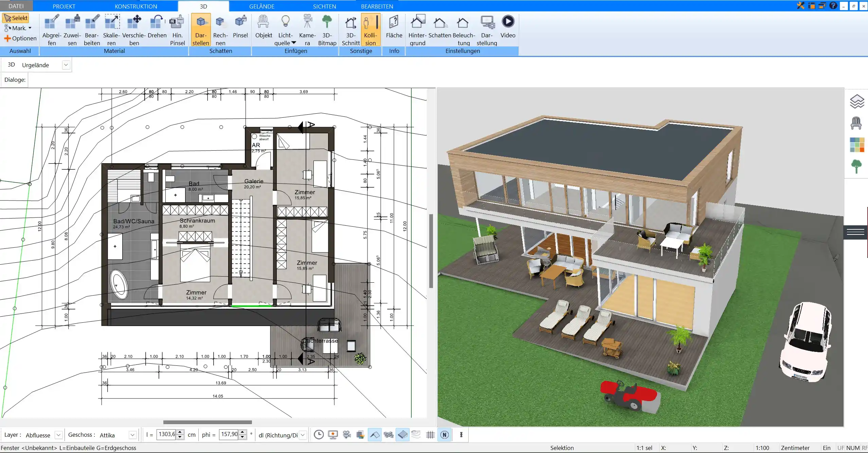Viewport: 868px width, 453px height.
Task: Click the phi angle input field
Action: 229,435
